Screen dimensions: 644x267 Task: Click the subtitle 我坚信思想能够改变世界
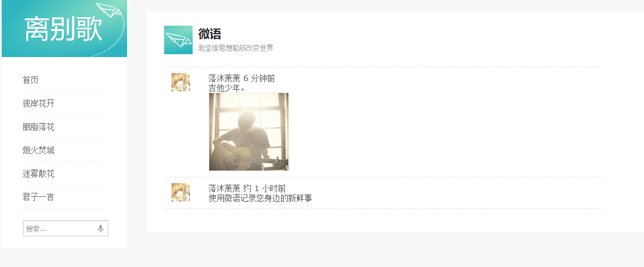pyautogui.click(x=236, y=48)
